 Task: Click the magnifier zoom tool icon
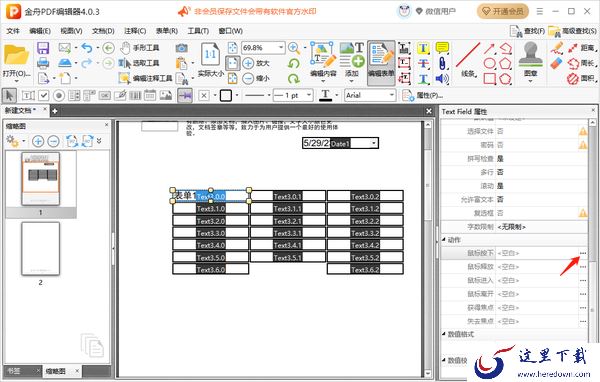(293, 48)
